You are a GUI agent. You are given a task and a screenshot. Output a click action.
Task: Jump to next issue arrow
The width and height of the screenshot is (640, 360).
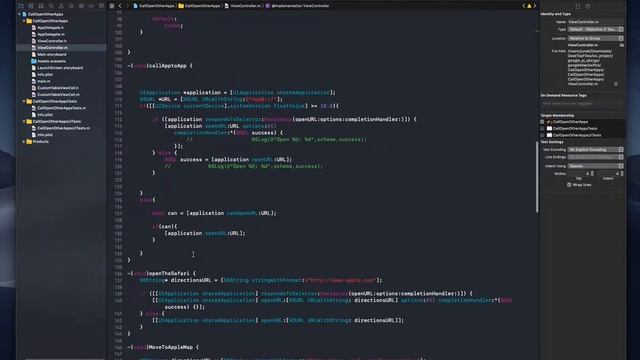(x=535, y=6)
